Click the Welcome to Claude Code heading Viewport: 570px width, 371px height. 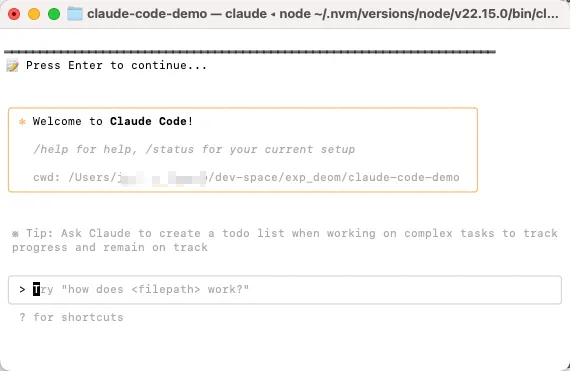113,121
